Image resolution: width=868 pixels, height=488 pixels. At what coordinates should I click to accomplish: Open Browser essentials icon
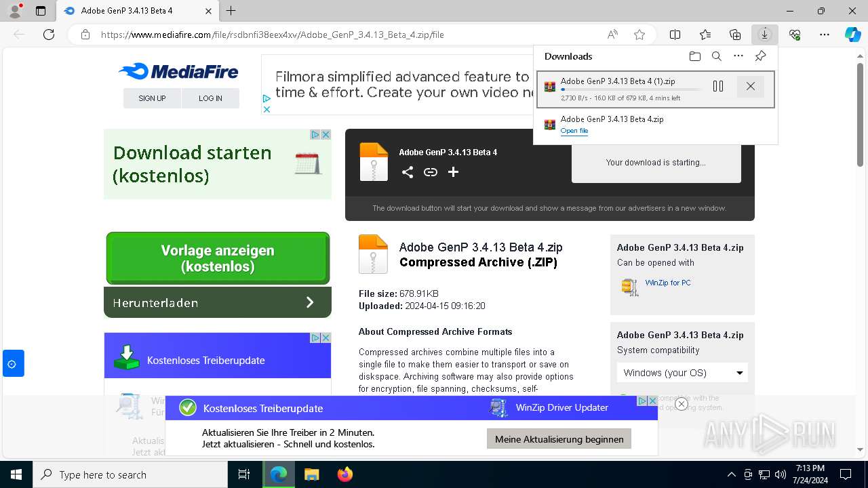795,35
